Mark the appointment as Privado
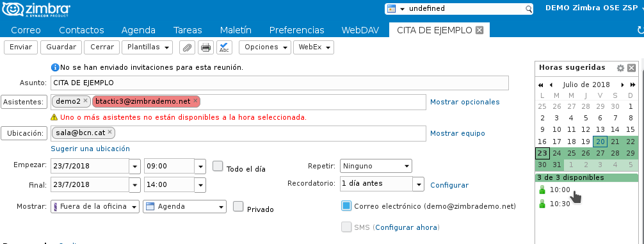The image size is (644, 244). point(238,206)
